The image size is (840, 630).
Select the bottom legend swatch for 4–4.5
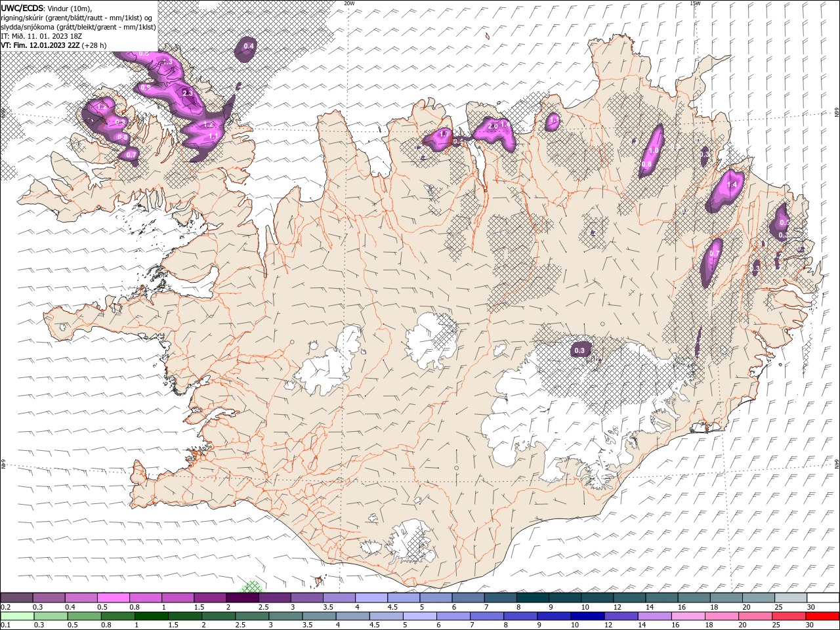[352, 616]
